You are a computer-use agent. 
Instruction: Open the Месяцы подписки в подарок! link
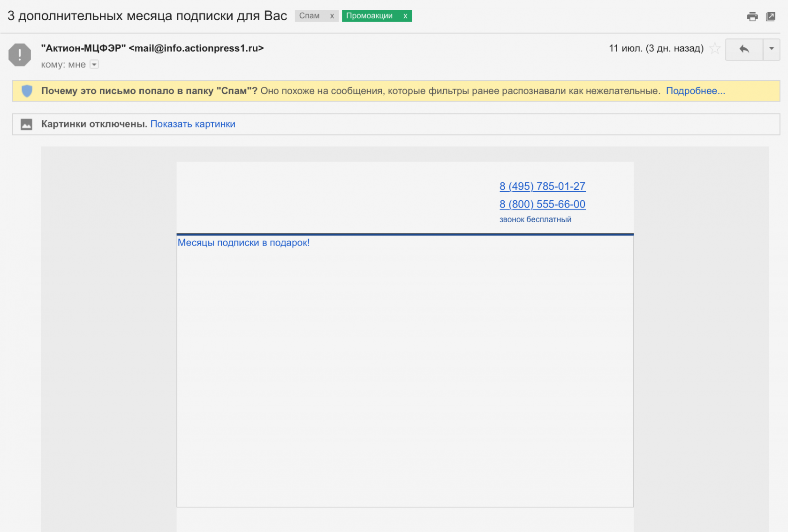[x=243, y=243]
